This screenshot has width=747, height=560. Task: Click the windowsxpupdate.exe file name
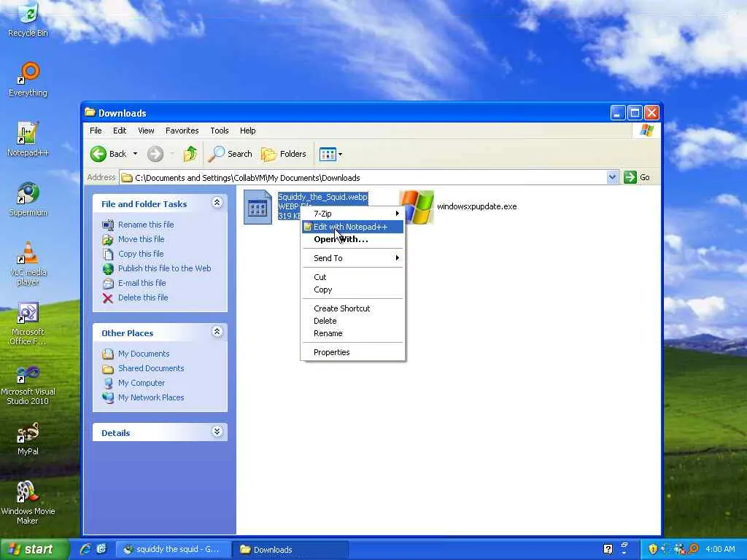(476, 206)
